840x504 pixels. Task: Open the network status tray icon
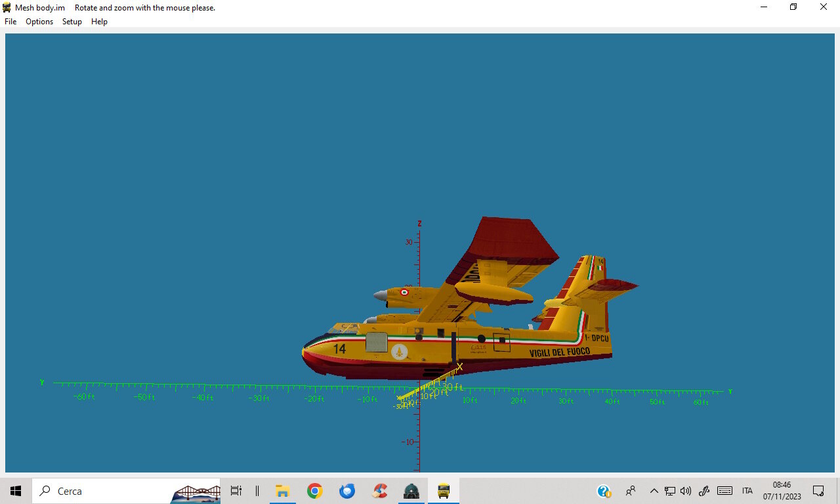[670, 491]
